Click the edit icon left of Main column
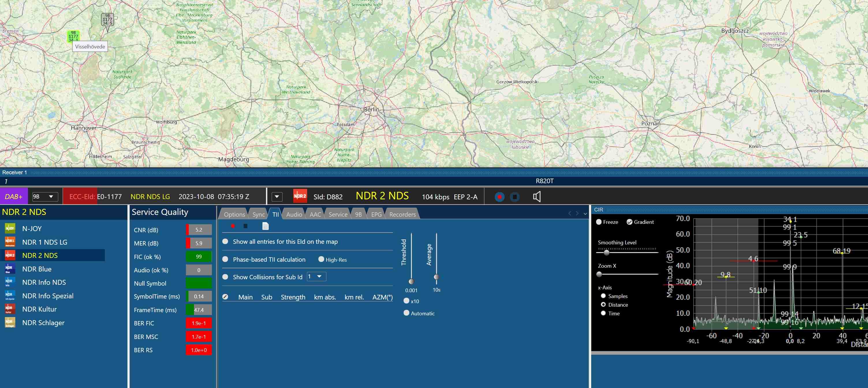Screen dimensions: 868x388 click(x=225, y=297)
